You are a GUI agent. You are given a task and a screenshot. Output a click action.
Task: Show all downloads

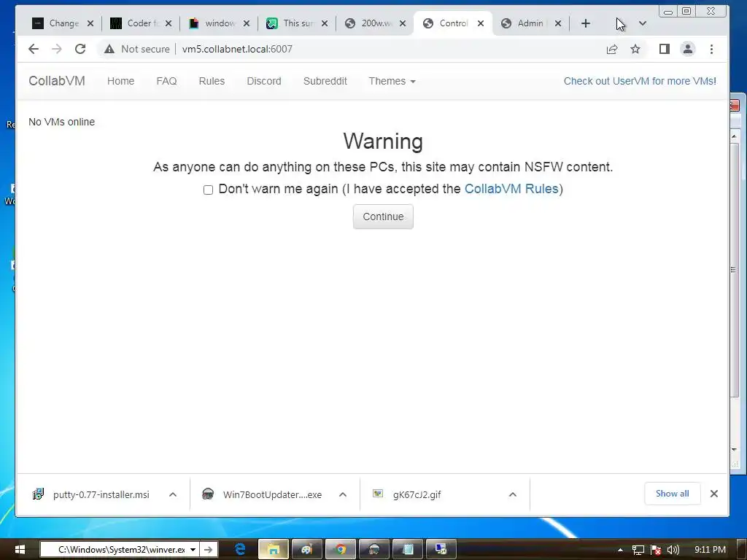pyautogui.click(x=672, y=494)
